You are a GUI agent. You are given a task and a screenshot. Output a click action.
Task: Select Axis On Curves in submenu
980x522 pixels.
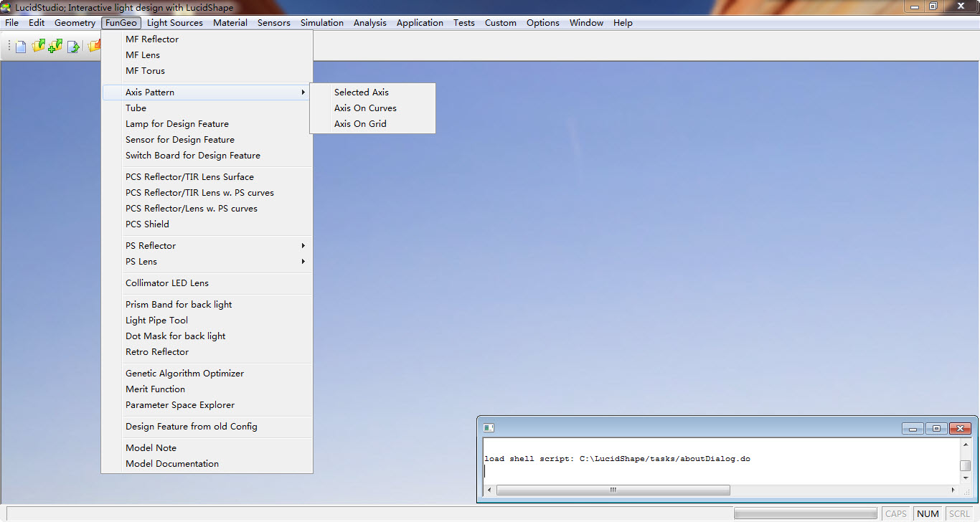point(372,108)
